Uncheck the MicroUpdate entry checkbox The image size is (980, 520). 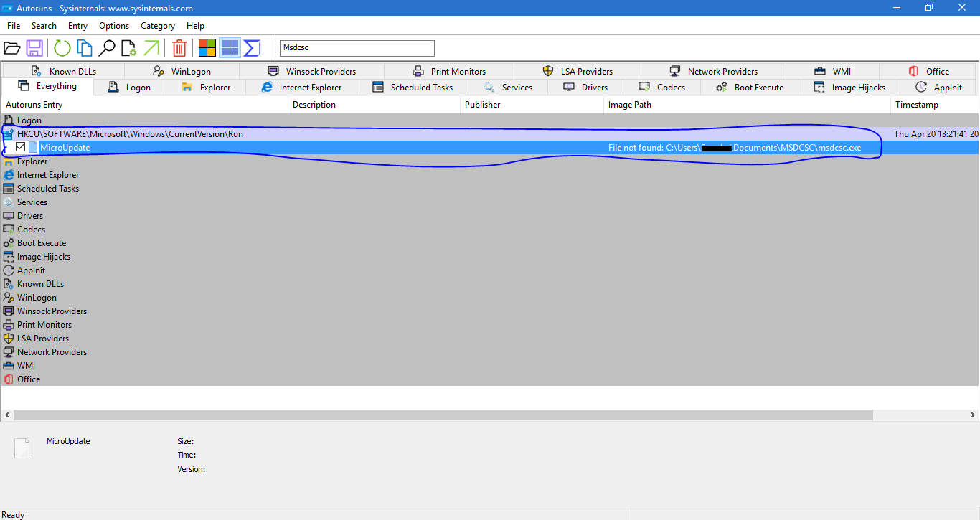click(21, 147)
